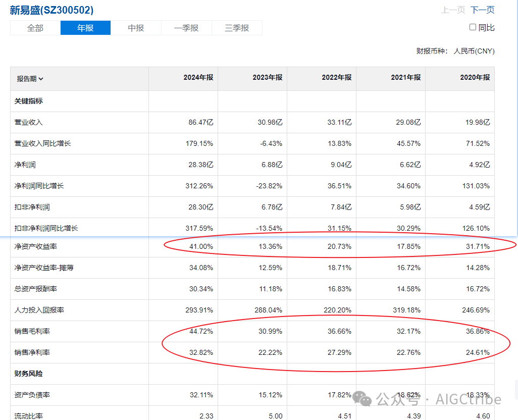Select the 年报 tab

click(x=85, y=28)
